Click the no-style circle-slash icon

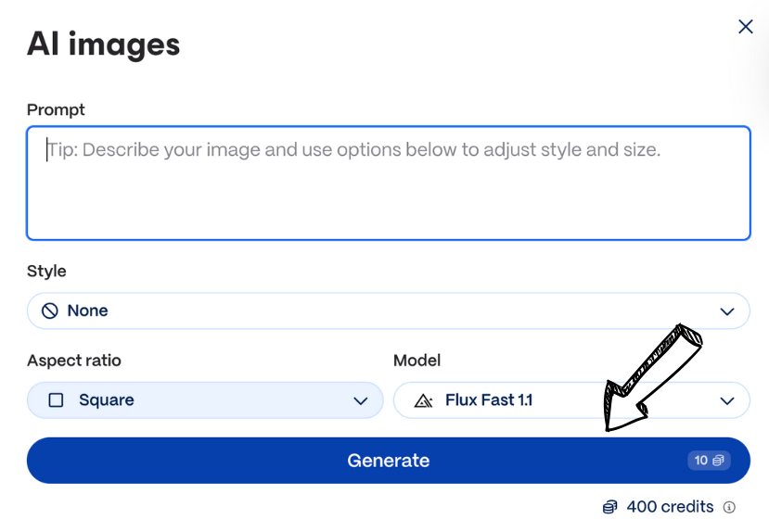pos(50,311)
